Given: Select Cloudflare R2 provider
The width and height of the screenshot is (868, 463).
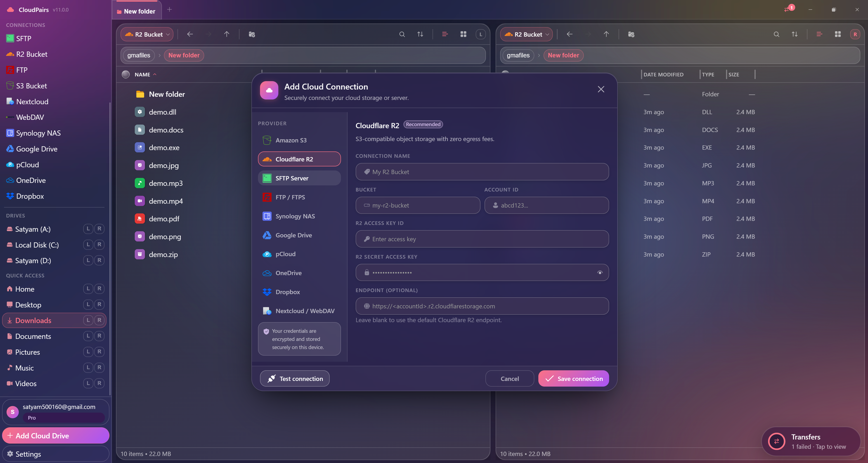Looking at the screenshot, I should [x=299, y=159].
